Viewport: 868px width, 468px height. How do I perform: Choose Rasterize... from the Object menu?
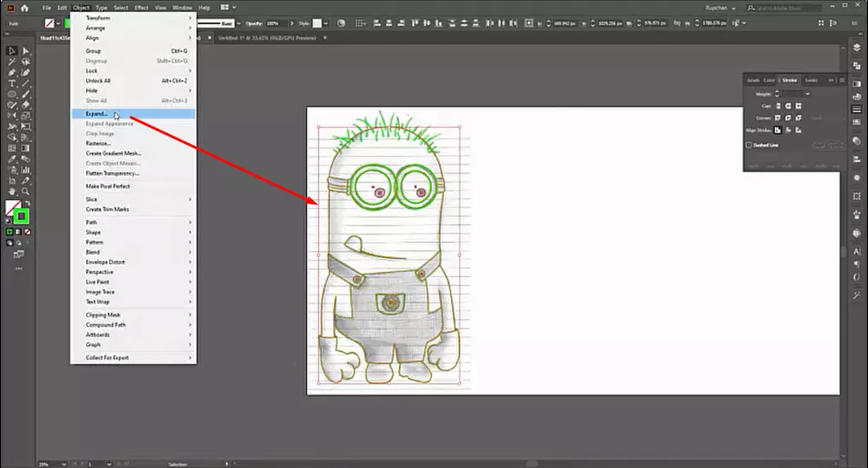(133, 143)
